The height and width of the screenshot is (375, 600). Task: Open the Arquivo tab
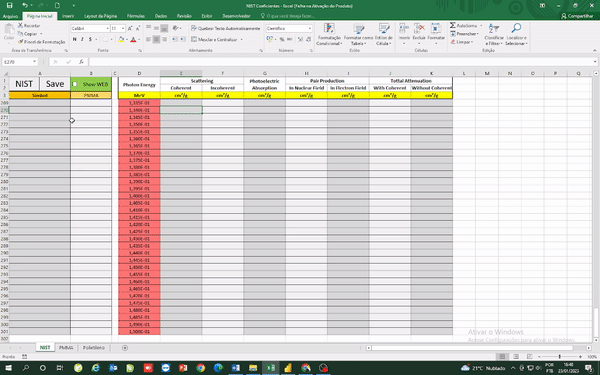click(10, 16)
